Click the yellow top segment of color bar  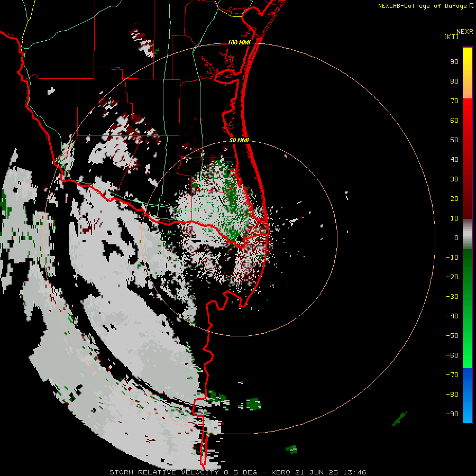click(467, 73)
